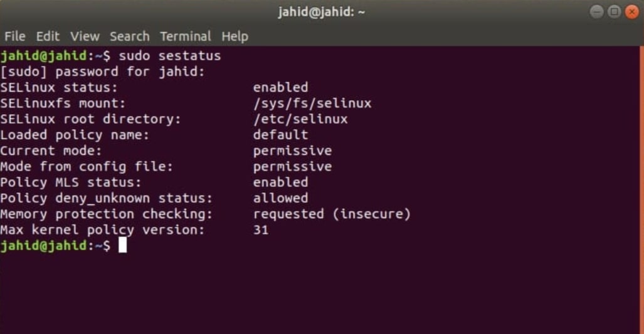The width and height of the screenshot is (644, 334).
Task: Click the 'sudo sestatus' command text
Action: pos(169,56)
